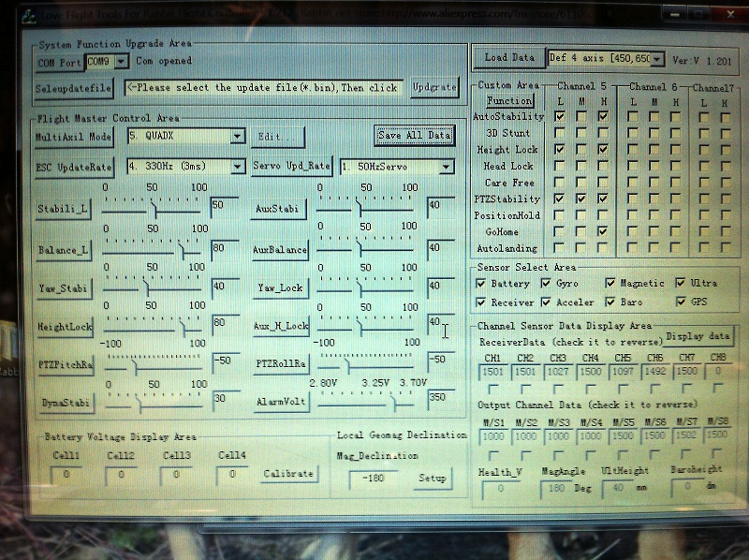Disable the Magnetic sensor checkbox

[x=611, y=284]
